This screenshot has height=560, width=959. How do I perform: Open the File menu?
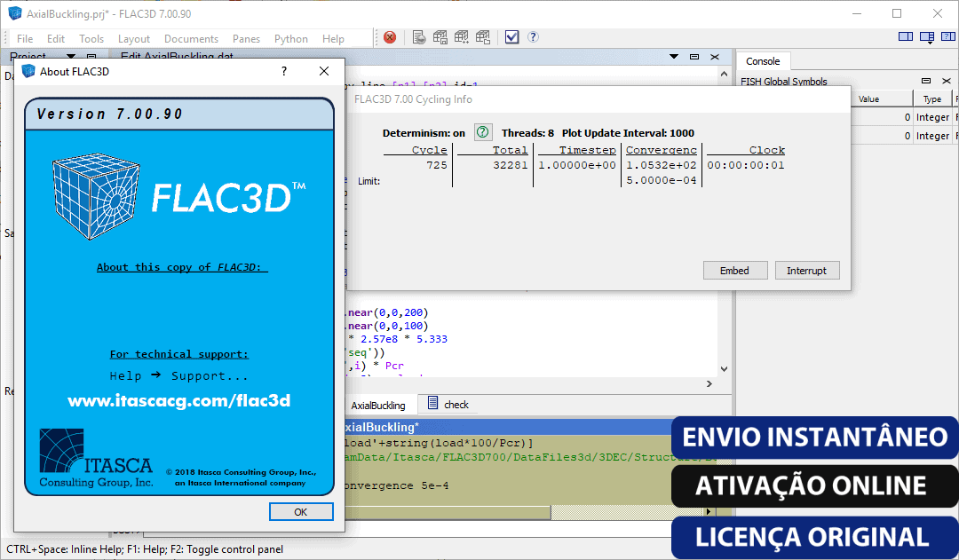(x=25, y=38)
